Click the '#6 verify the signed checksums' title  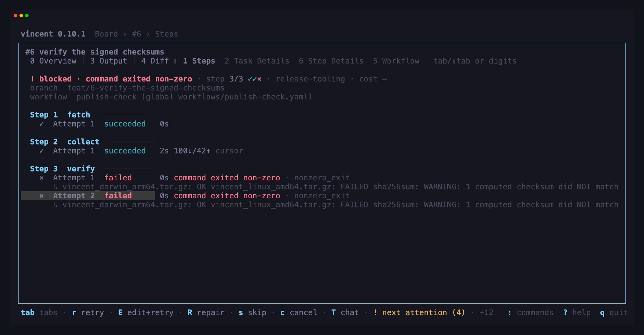(x=95, y=52)
